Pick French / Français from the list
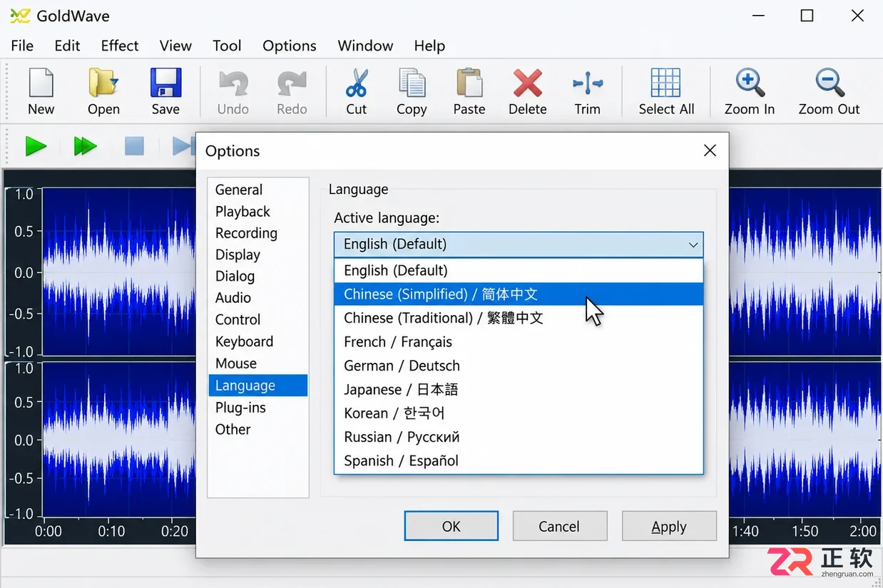 [519, 342]
